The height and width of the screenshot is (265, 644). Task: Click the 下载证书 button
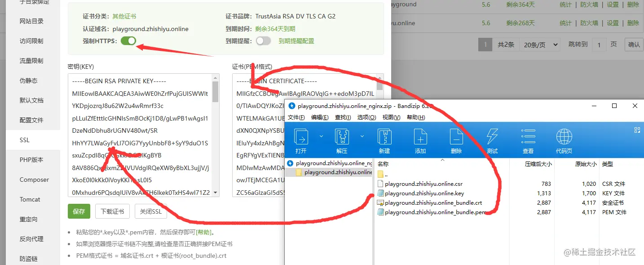click(x=112, y=211)
